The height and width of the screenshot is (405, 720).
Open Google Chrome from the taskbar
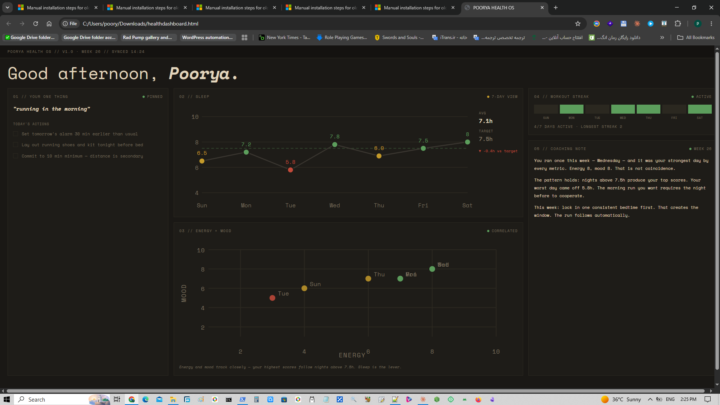[x=131, y=399]
